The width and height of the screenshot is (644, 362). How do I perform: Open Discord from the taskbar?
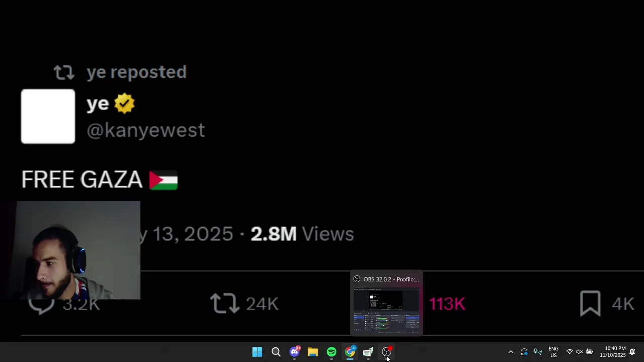click(294, 352)
